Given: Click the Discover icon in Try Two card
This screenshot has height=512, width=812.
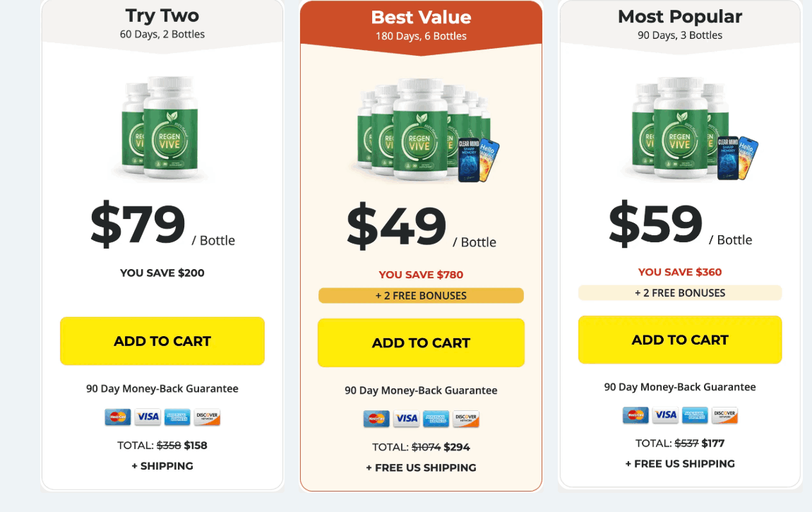Looking at the screenshot, I should tap(207, 417).
